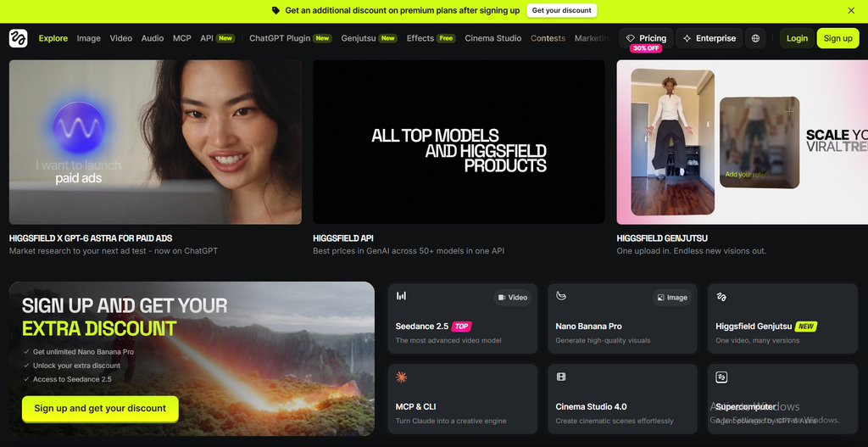Click 'Generate high-quality visuals' text
Viewport: 868px width, 447px height.
[603, 340]
